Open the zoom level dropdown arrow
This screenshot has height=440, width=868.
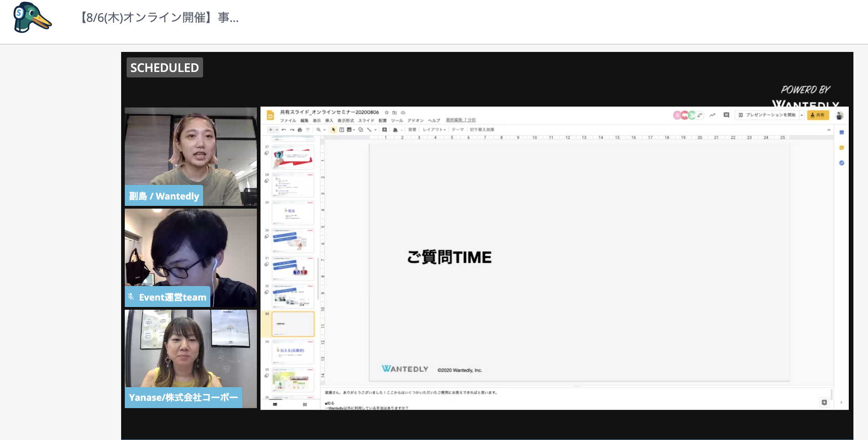324,130
